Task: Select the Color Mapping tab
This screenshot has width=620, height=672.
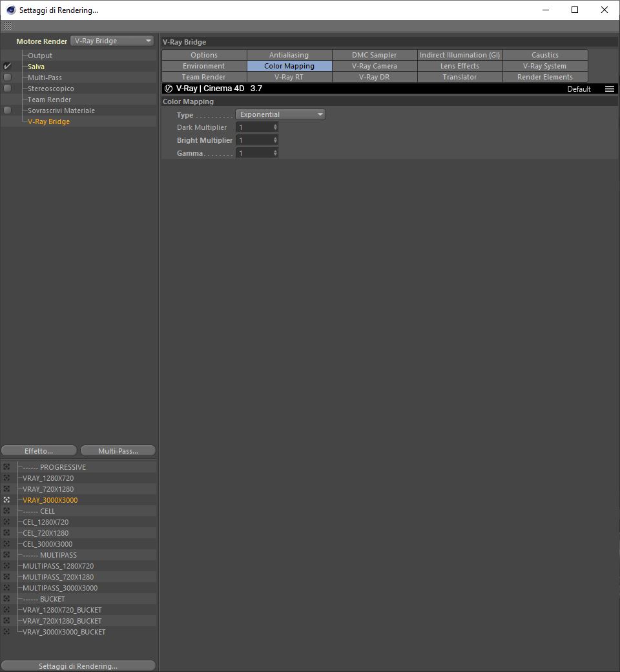Action: coord(289,66)
